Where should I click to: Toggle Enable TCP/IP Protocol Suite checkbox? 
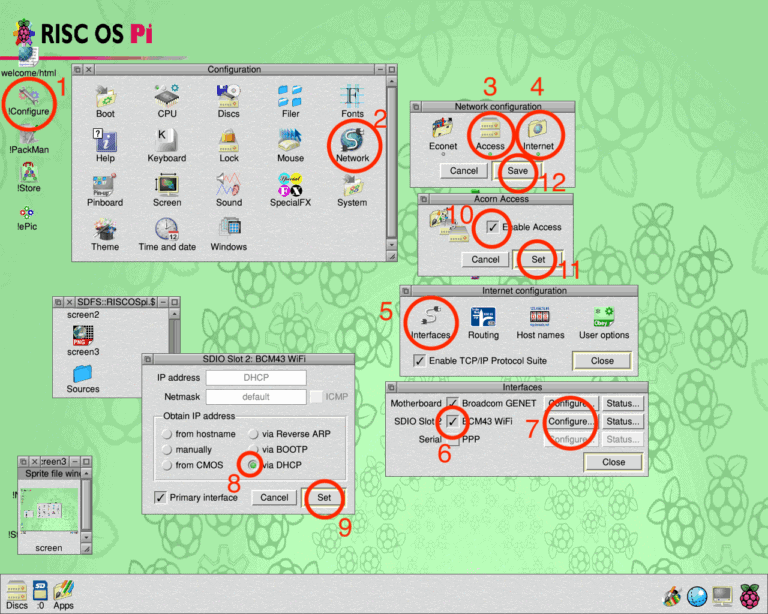pyautogui.click(x=419, y=361)
